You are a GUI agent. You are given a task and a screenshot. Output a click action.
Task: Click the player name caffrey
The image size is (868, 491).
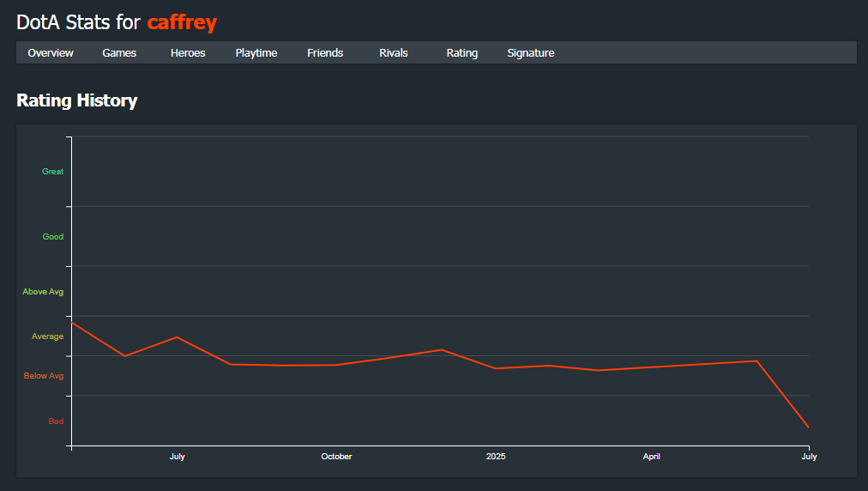182,22
